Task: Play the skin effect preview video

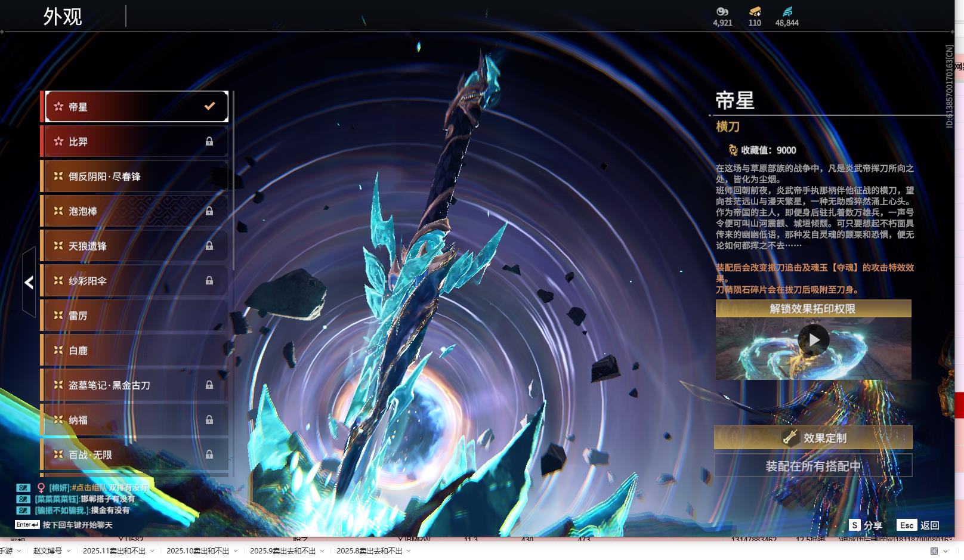Action: 813,340
